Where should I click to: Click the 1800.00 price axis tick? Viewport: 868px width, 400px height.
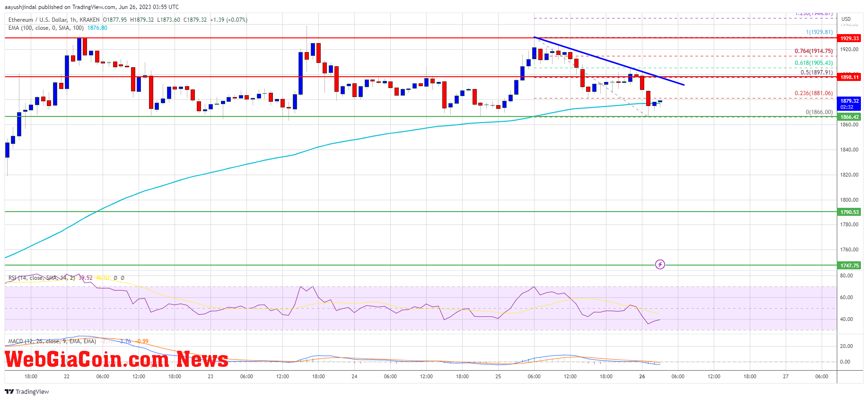pyautogui.click(x=850, y=200)
